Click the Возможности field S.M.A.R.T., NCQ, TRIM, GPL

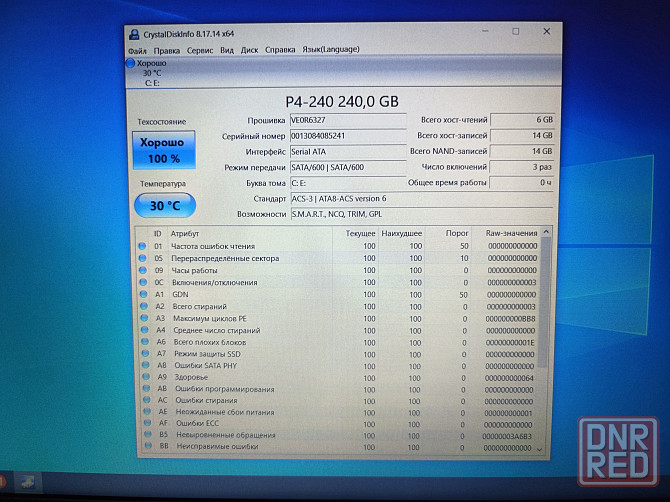click(422, 214)
